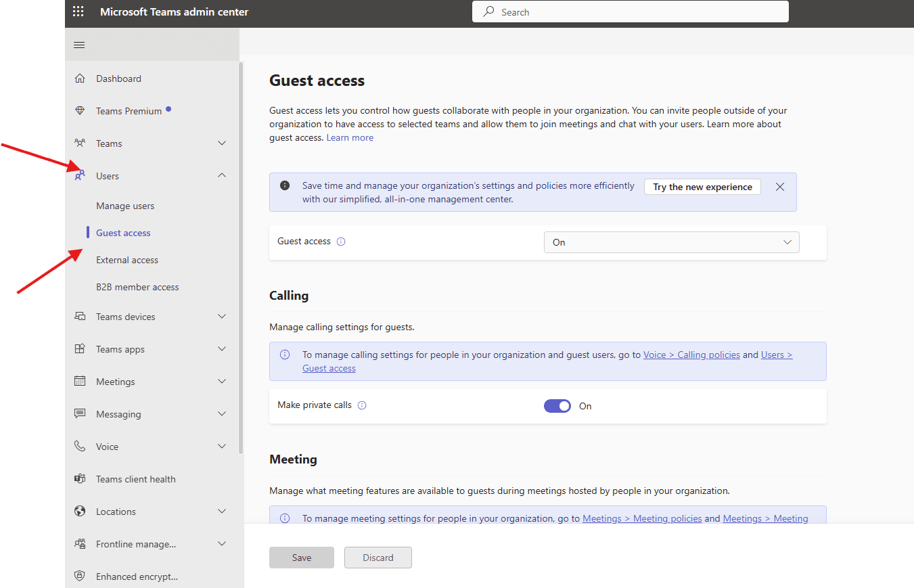Click the Teams apps icon

[79, 348]
